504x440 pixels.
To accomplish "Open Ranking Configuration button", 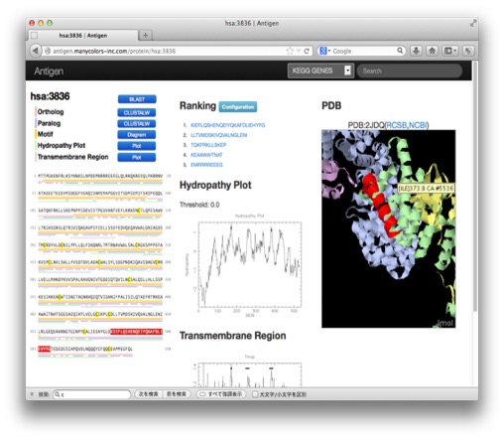I will [238, 107].
